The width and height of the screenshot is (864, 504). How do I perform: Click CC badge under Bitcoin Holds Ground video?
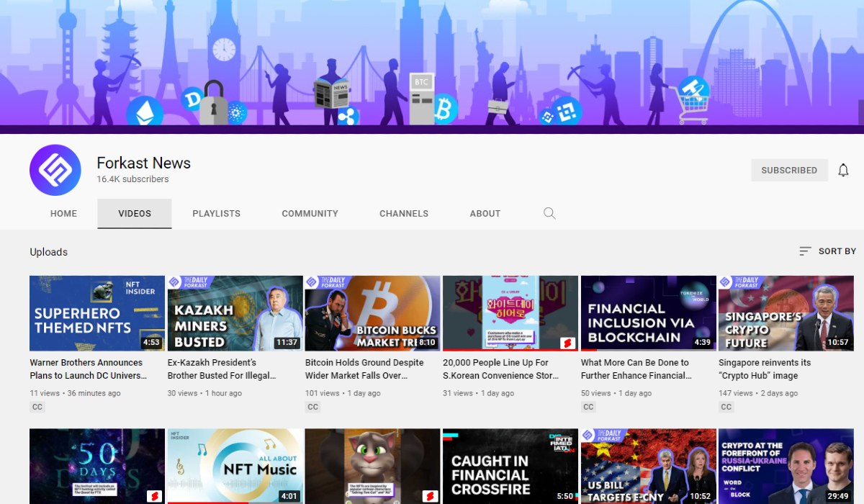coord(312,407)
